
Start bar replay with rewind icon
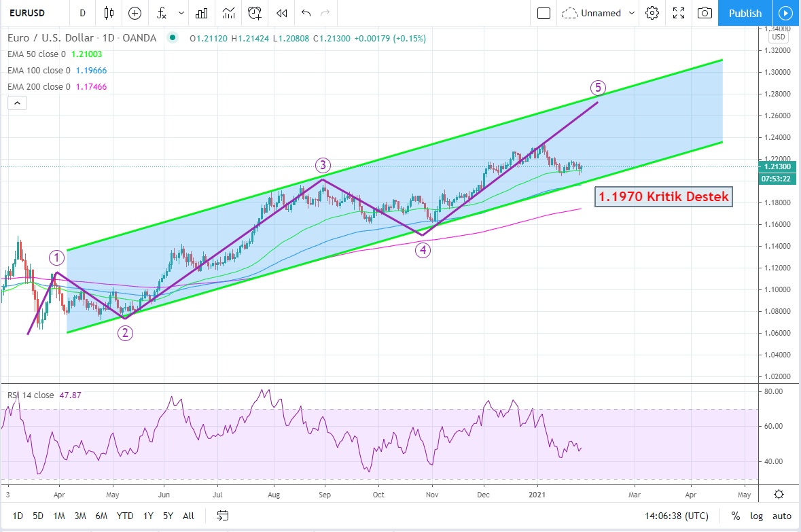click(x=281, y=13)
